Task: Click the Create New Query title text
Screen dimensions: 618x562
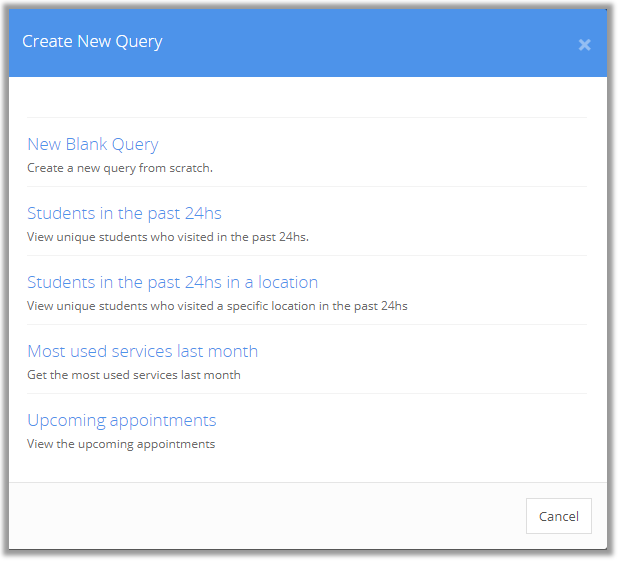Action: tap(92, 41)
